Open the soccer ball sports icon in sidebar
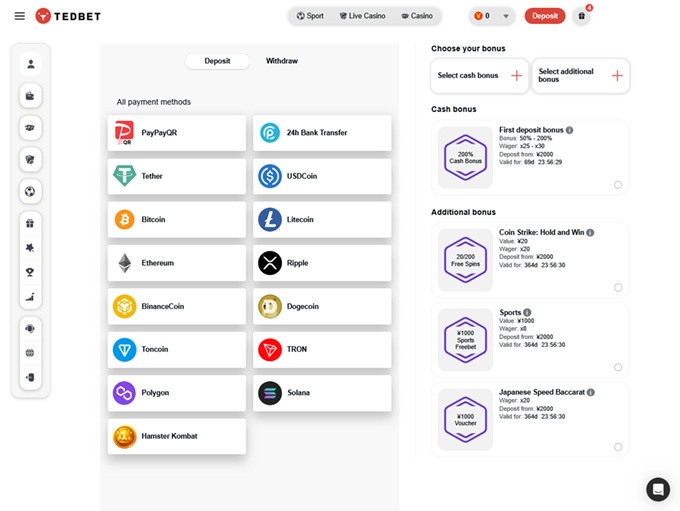The height and width of the screenshot is (511, 680). (31, 191)
